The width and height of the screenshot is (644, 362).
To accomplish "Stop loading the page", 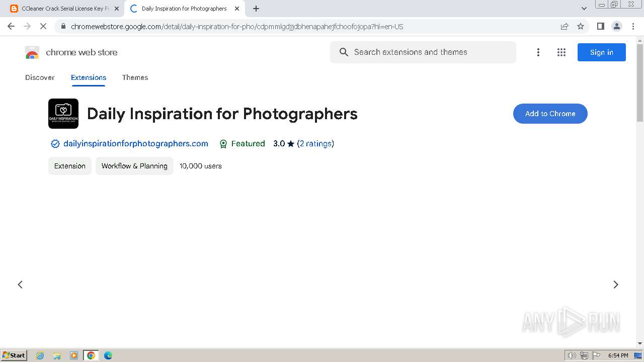I will [x=43, y=26].
